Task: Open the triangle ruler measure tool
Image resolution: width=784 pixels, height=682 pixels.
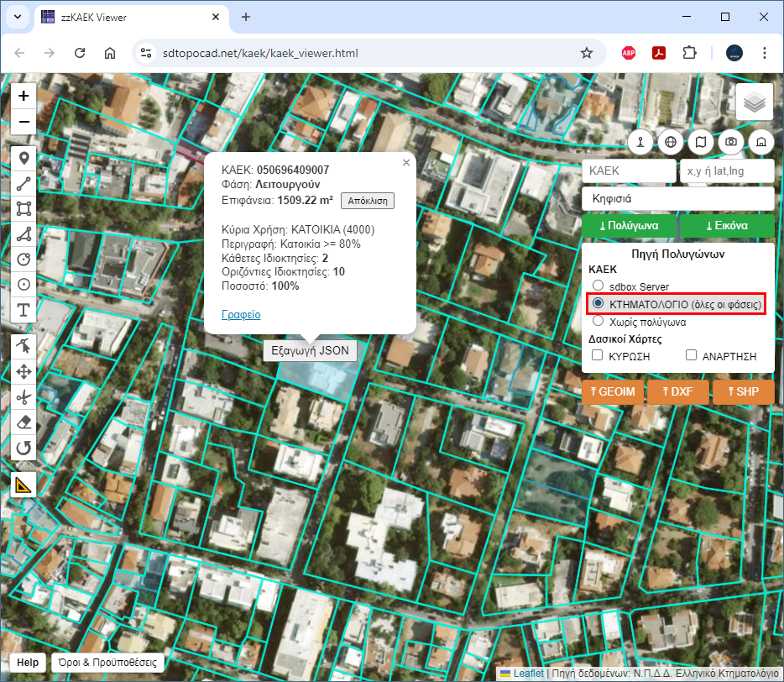Action: [x=24, y=484]
